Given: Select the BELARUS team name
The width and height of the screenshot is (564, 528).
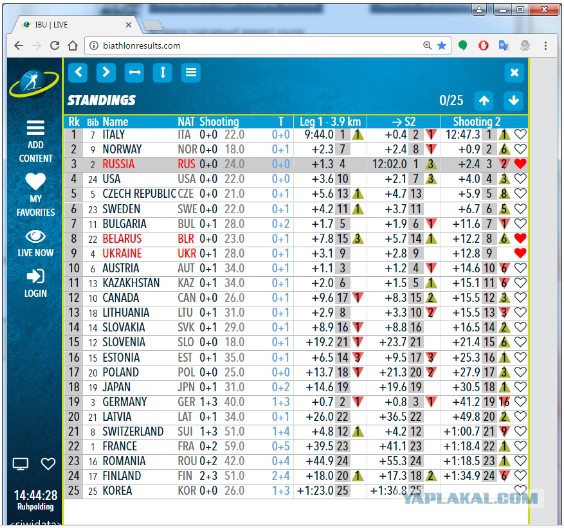Looking at the screenshot, I should pyautogui.click(x=122, y=238).
